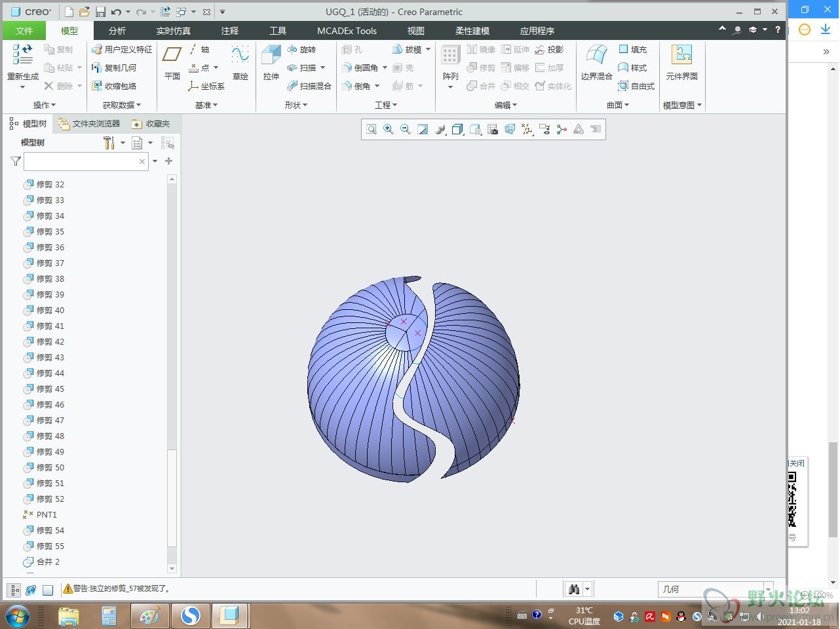Click the model tree vertical scrollbar thumb
The image size is (840, 629).
tap(172, 498)
